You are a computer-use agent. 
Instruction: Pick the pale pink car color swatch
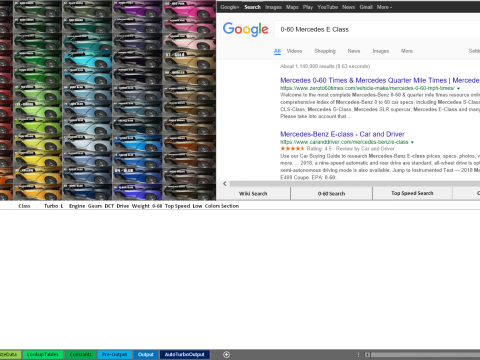(x=189, y=42)
